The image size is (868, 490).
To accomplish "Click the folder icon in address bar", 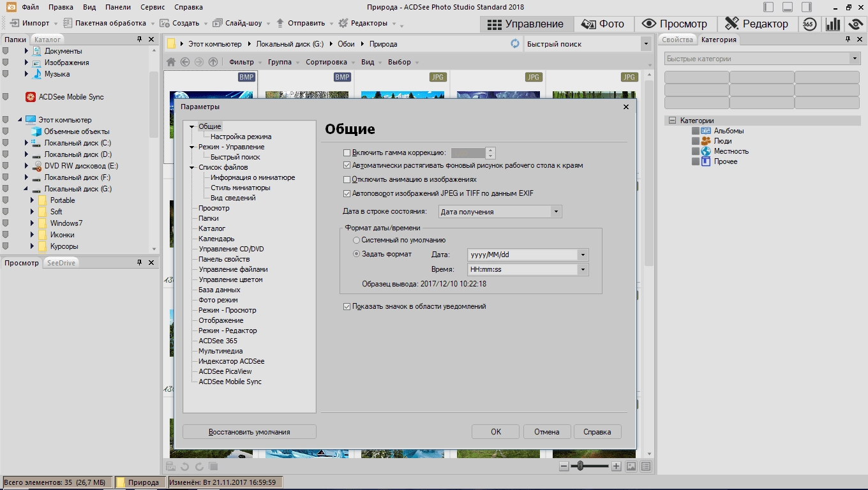I will 171,44.
